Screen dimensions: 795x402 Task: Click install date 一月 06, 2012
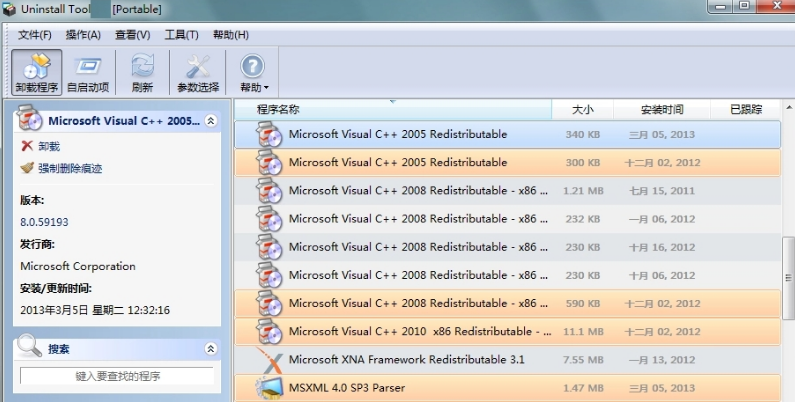coord(662,219)
